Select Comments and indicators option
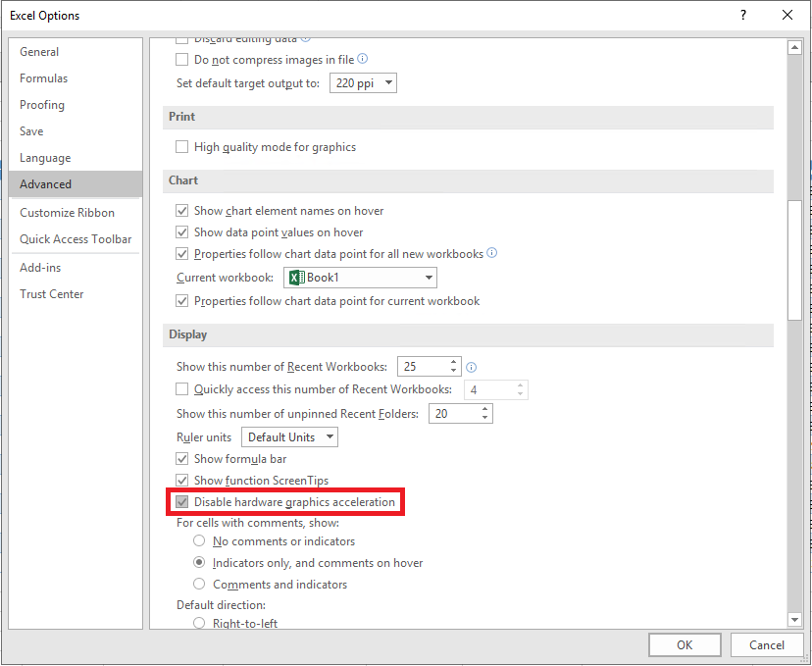This screenshot has height=666, width=812. tap(199, 585)
